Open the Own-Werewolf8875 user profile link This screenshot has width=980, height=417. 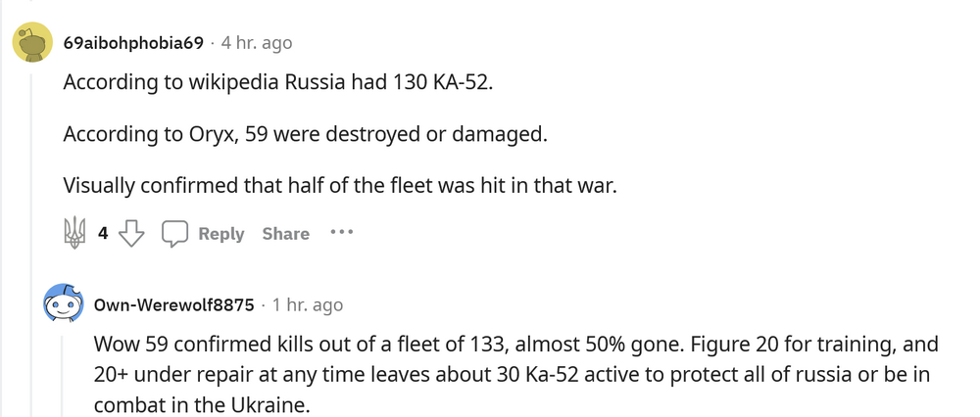(x=173, y=304)
